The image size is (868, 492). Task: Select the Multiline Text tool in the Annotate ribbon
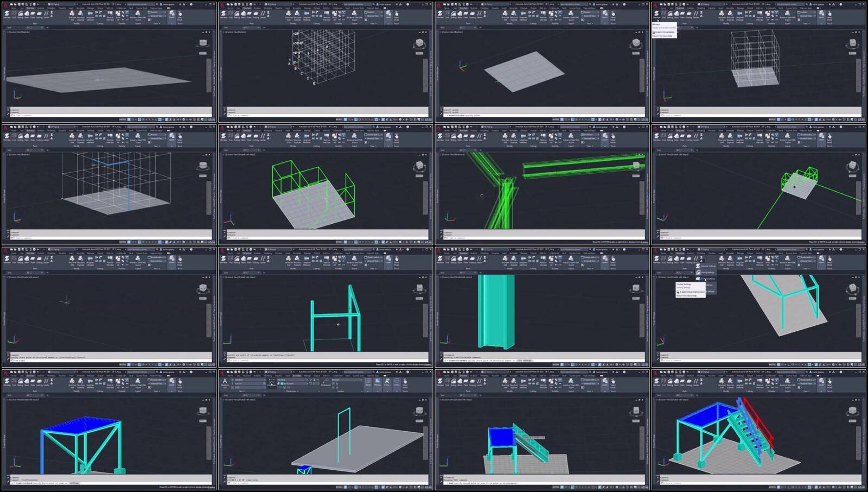pos(225,382)
